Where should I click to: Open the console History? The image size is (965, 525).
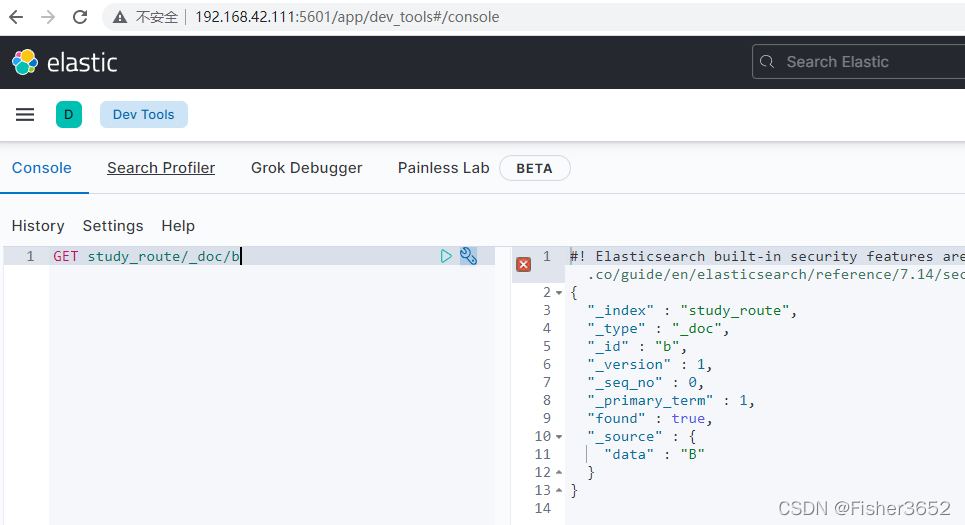[38, 226]
